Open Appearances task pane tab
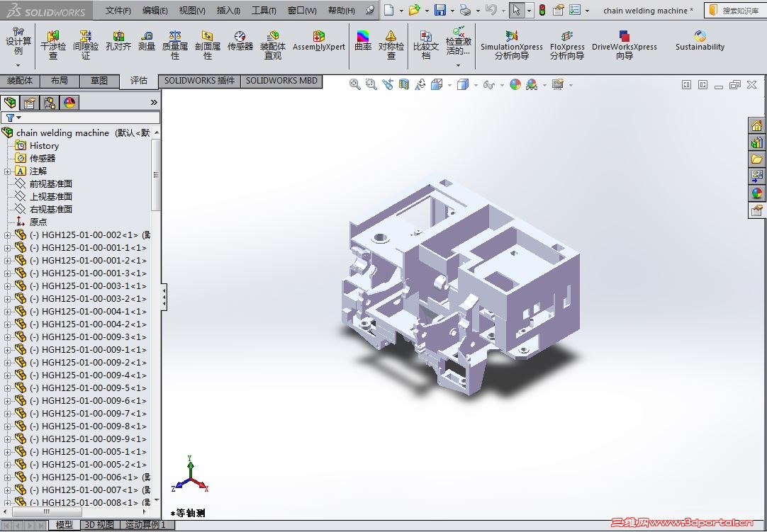The image size is (767, 532). tap(757, 193)
